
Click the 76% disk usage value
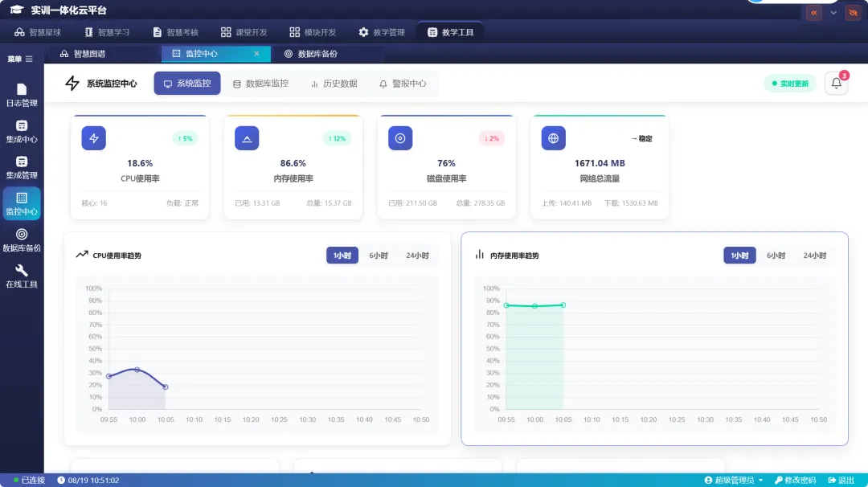pos(446,163)
